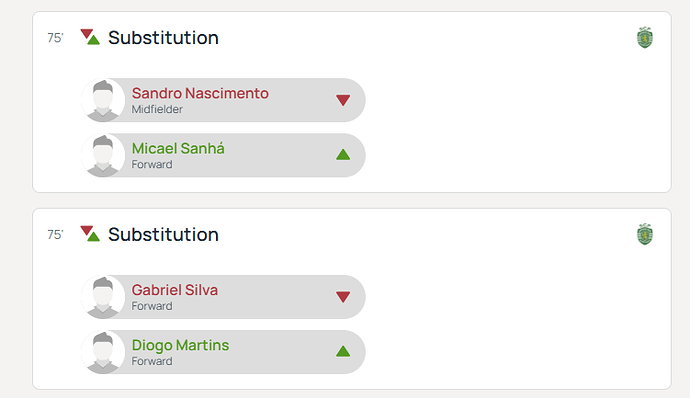Image resolution: width=690 pixels, height=398 pixels.
Task: Click the red down arrow beside Gabriel Silva
Action: tap(343, 297)
